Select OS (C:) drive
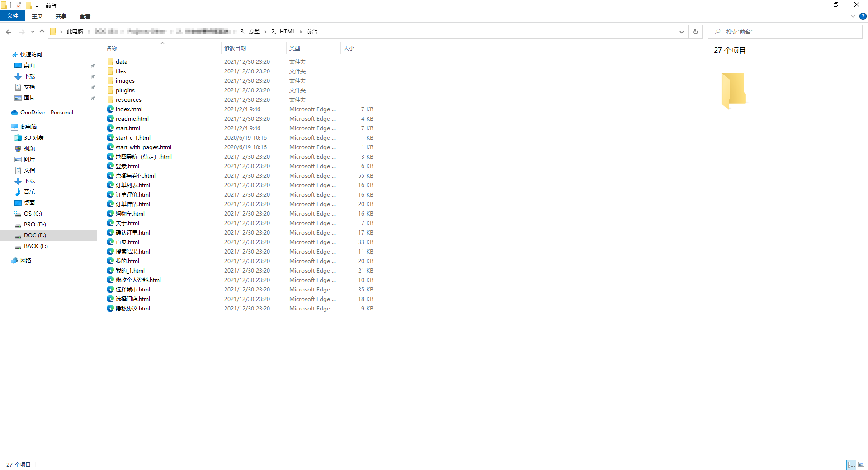This screenshot has height=470, width=868. click(33, 214)
